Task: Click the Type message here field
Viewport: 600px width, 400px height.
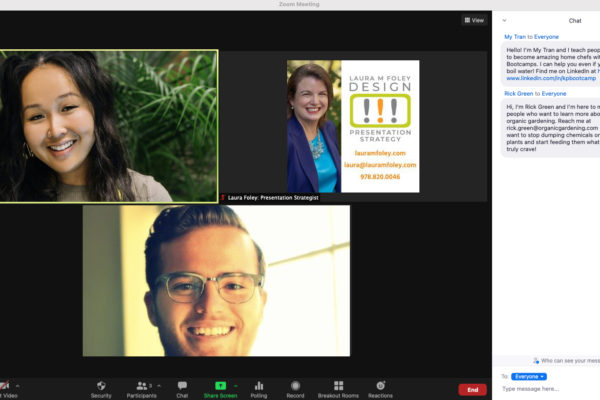Action: [550, 389]
